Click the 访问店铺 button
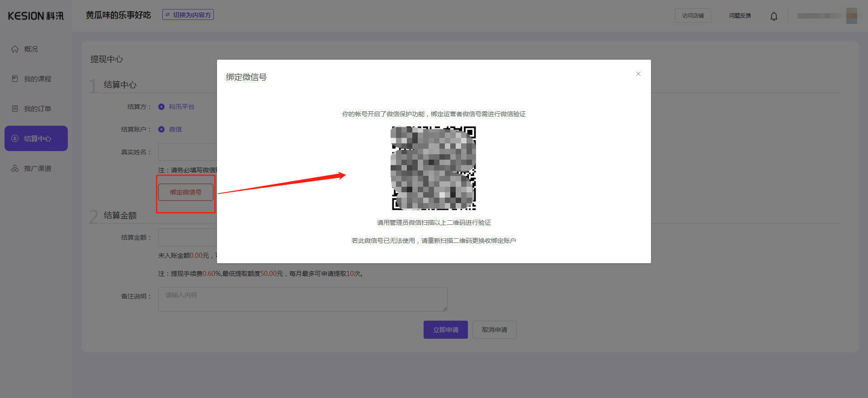 click(693, 15)
